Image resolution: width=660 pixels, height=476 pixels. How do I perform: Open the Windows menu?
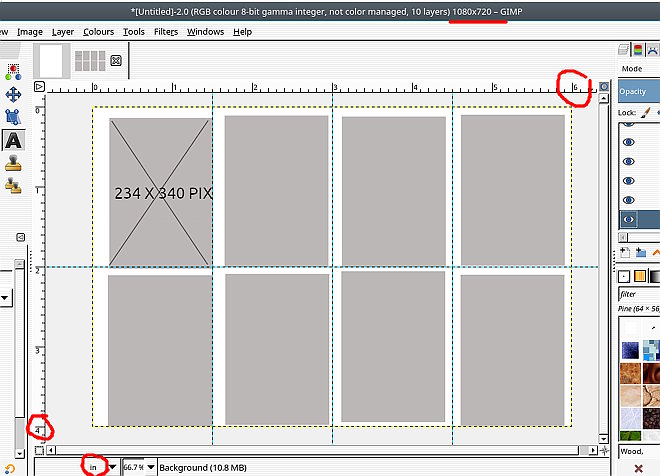205,32
